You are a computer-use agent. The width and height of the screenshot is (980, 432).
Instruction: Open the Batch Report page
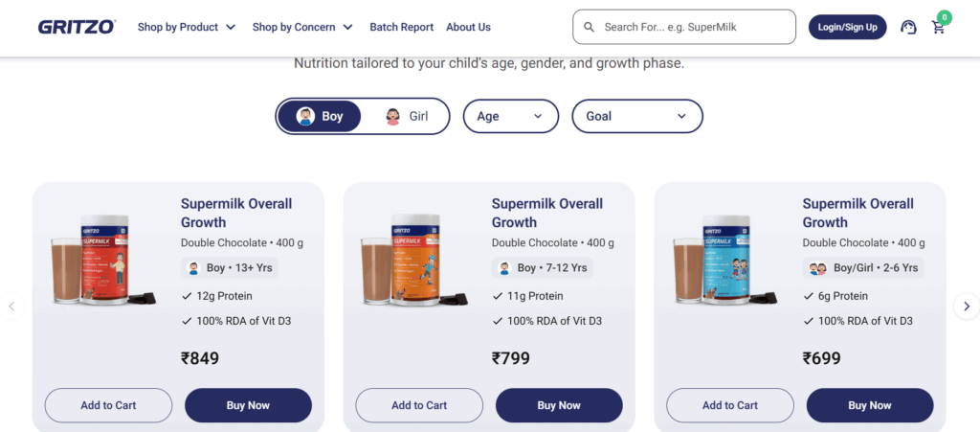401,28
